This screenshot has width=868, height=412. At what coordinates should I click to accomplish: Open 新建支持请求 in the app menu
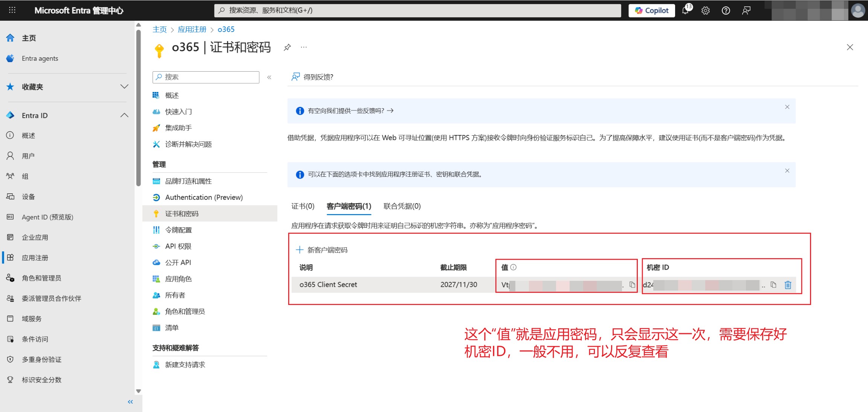pos(185,365)
